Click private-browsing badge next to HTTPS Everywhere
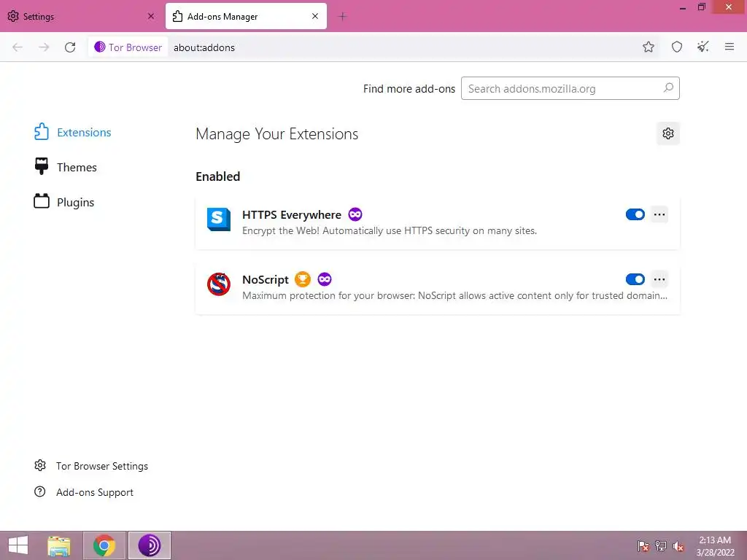Screen dimensions: 747x560 click(355, 214)
